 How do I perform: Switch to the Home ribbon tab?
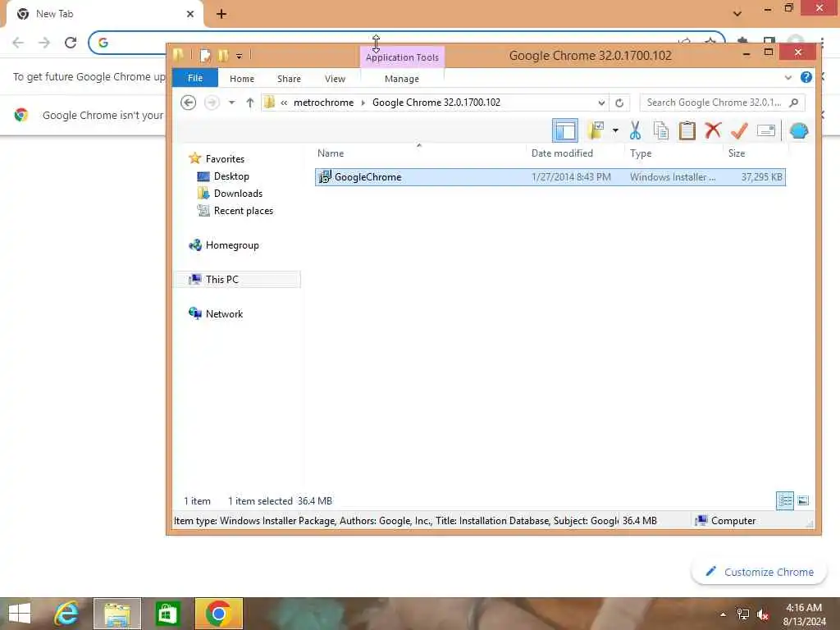point(242,79)
